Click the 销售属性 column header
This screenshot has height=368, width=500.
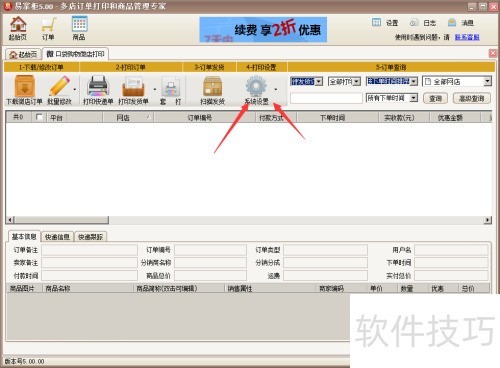[x=270, y=288]
